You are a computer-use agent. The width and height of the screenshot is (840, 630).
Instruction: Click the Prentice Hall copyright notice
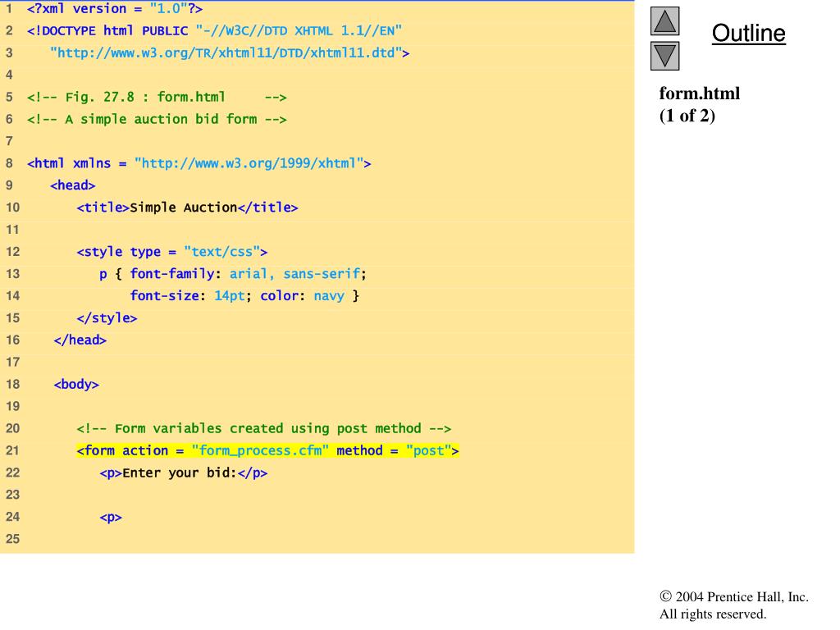734,597
